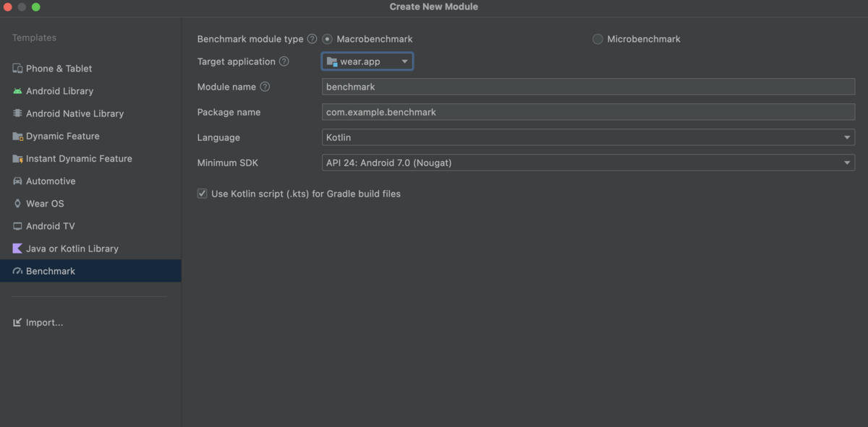Open help for Benchmark module type
868x427 pixels.
tap(312, 39)
